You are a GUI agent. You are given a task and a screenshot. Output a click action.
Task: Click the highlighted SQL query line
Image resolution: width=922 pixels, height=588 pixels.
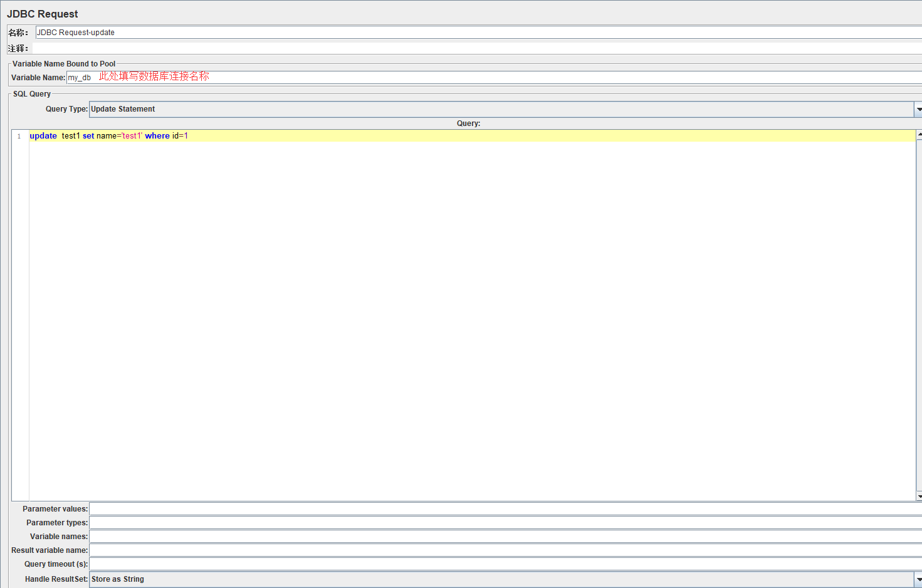pos(251,135)
